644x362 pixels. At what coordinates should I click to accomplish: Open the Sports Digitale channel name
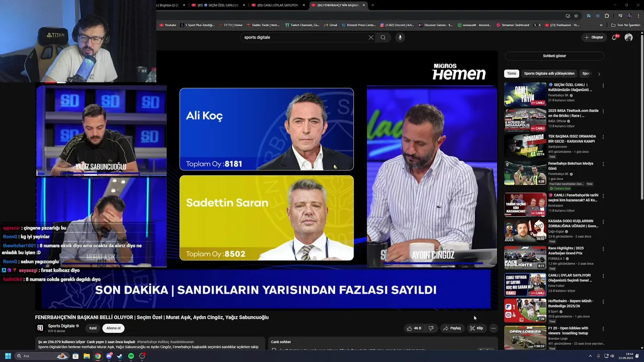(61, 326)
